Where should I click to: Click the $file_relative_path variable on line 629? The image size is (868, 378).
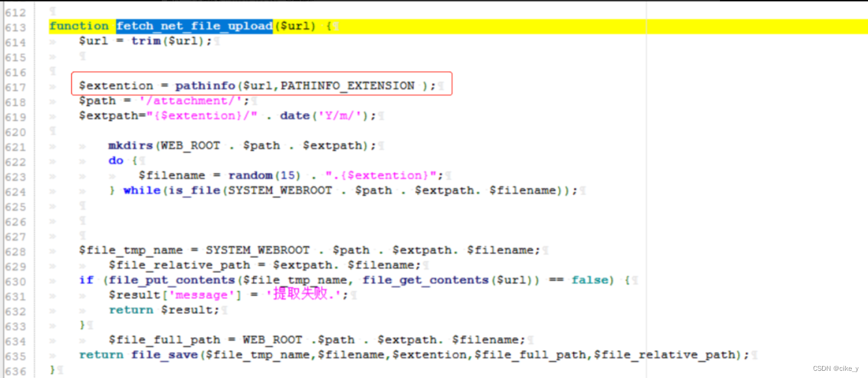point(179,265)
